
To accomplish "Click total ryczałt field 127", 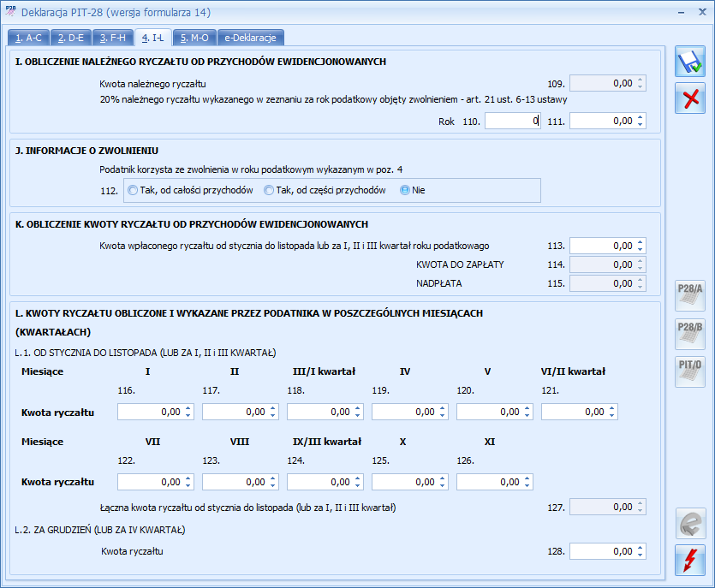I will point(608,507).
